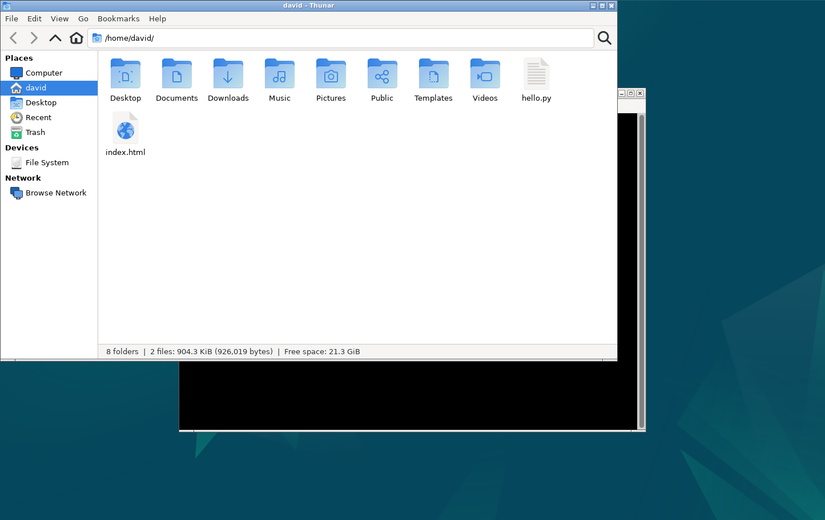Focus the black terminal window area

pyautogui.click(x=408, y=395)
